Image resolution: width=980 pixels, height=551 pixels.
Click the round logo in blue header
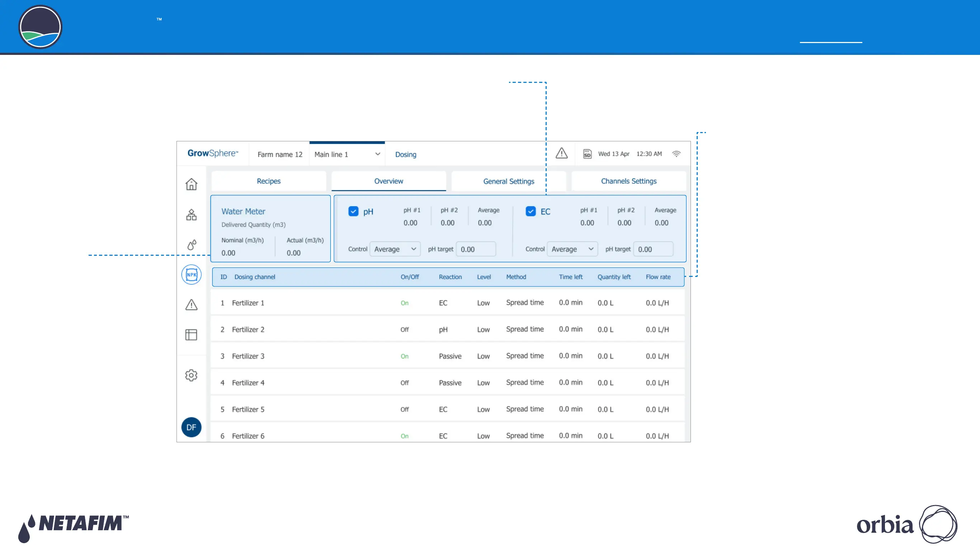pos(40,27)
